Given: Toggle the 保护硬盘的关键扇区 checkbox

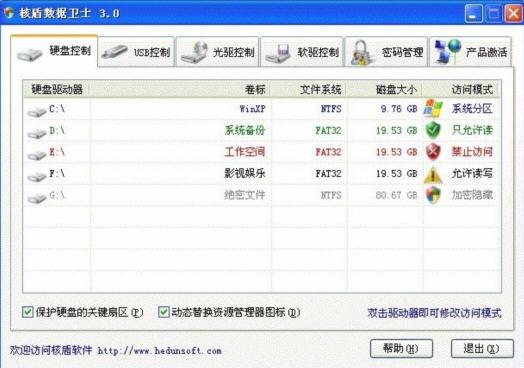Looking at the screenshot, I should (x=27, y=312).
